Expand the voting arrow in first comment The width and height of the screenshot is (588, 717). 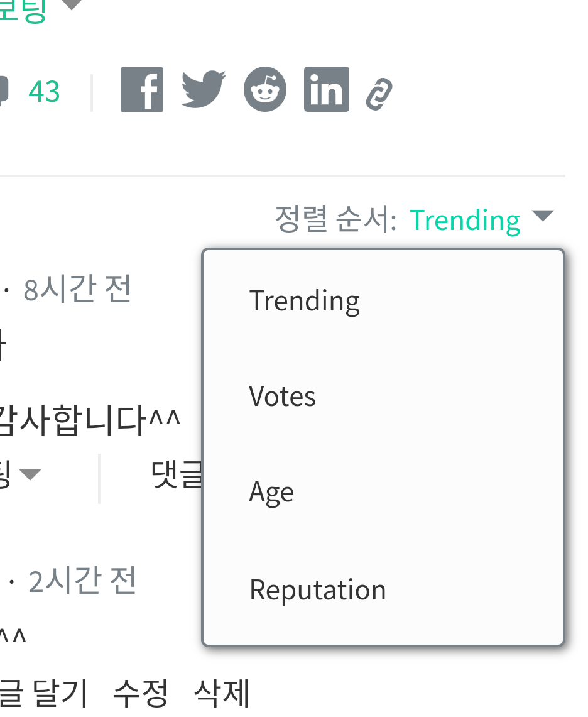[x=30, y=474]
